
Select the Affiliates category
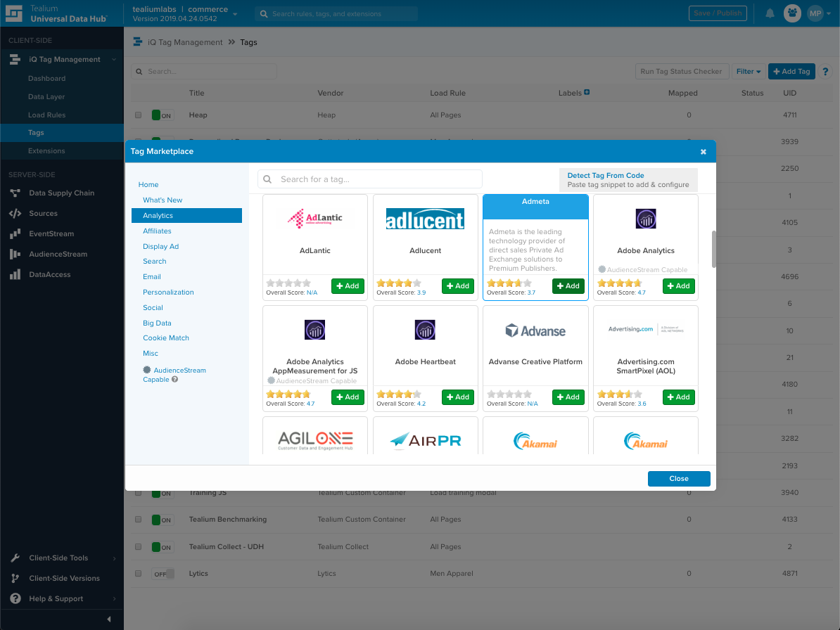click(x=157, y=231)
